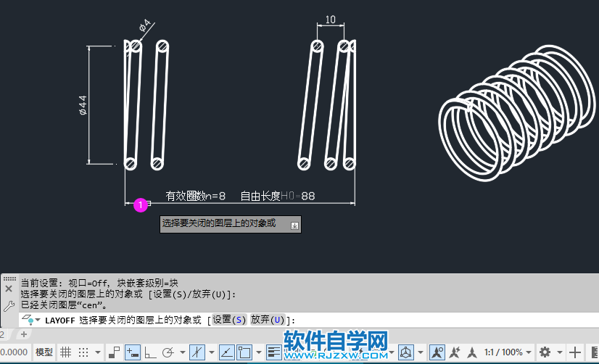
Task: Select the ø4 wire diameter dimension
Action: coord(145,25)
